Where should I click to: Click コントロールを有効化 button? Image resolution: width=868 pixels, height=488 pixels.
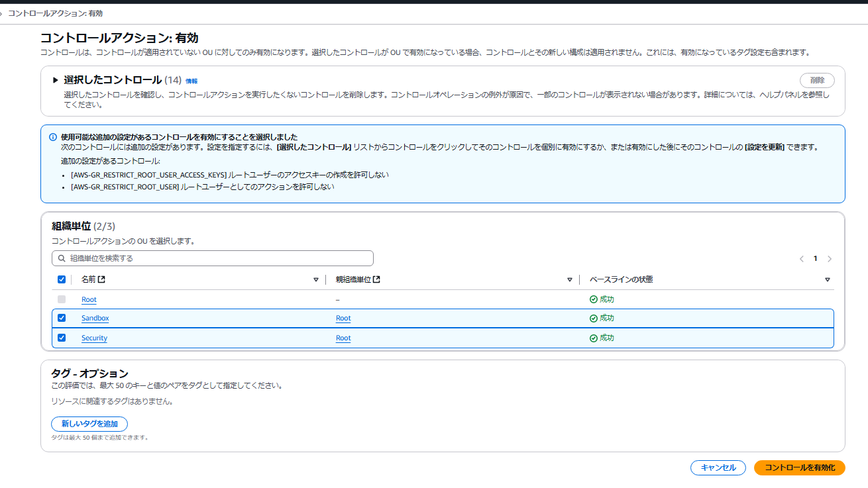[800, 467]
